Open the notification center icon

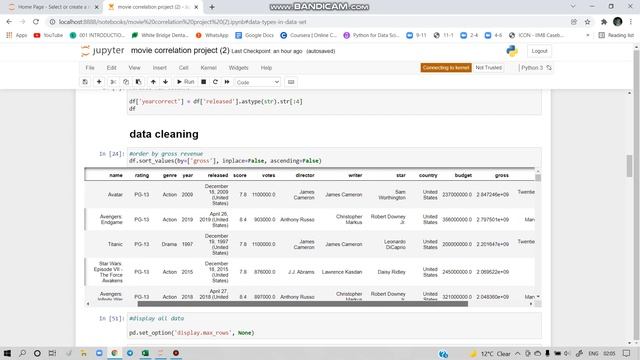627,353
